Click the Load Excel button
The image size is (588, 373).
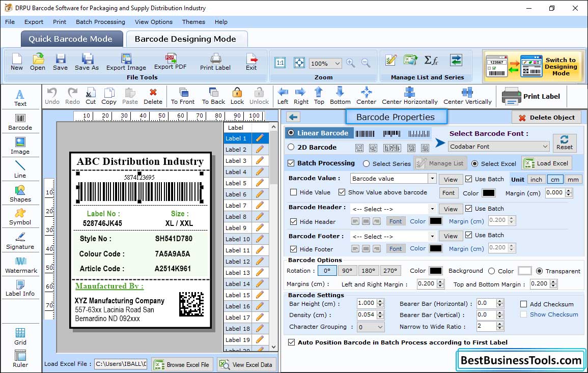546,163
